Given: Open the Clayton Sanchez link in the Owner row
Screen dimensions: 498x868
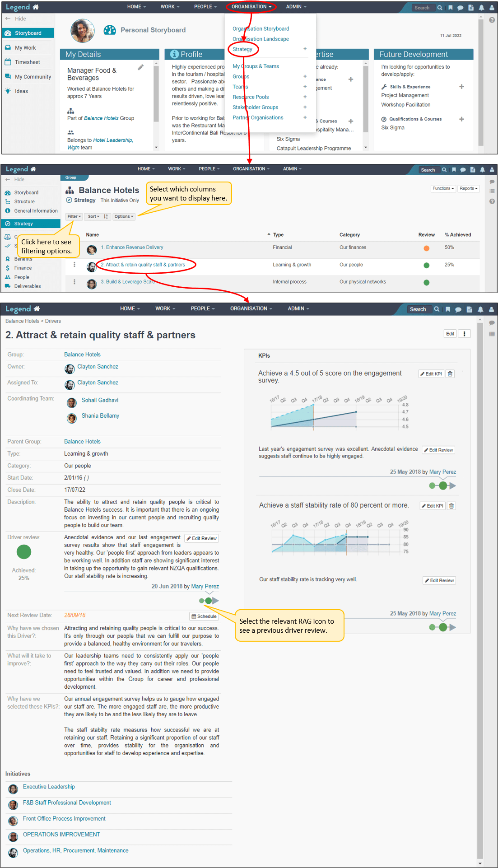Looking at the screenshot, I should point(98,367).
